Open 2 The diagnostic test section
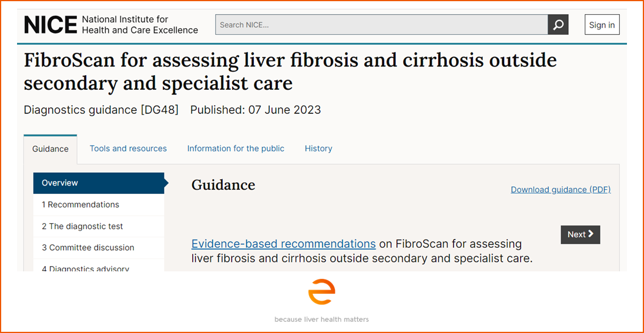 (99, 226)
